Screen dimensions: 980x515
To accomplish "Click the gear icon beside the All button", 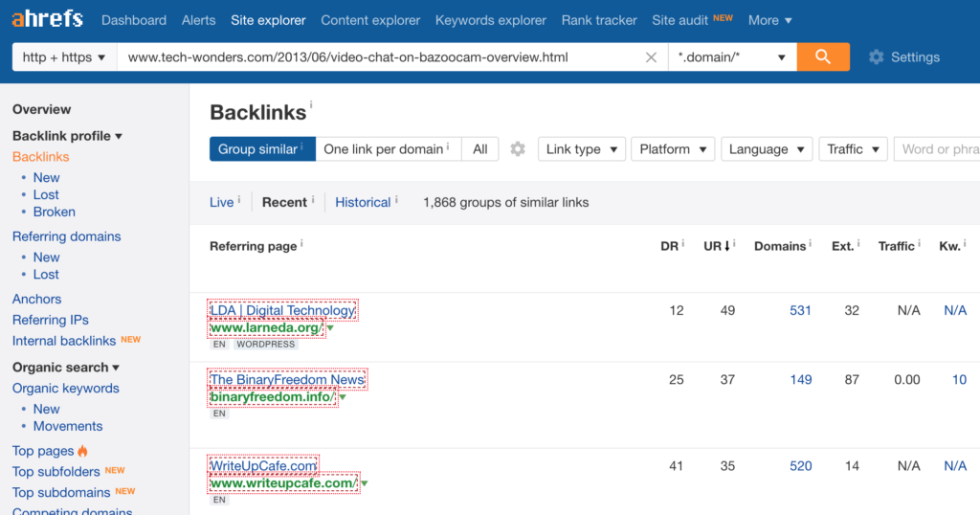I will 518,149.
